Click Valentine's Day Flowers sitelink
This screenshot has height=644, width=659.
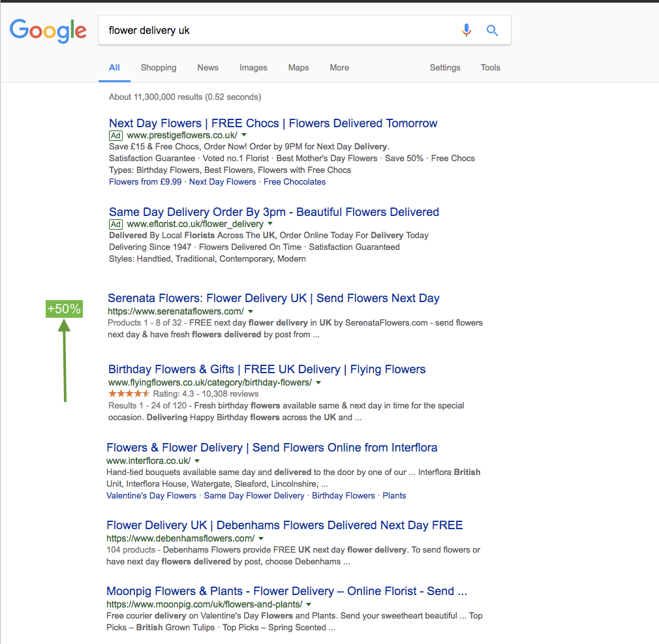click(151, 496)
